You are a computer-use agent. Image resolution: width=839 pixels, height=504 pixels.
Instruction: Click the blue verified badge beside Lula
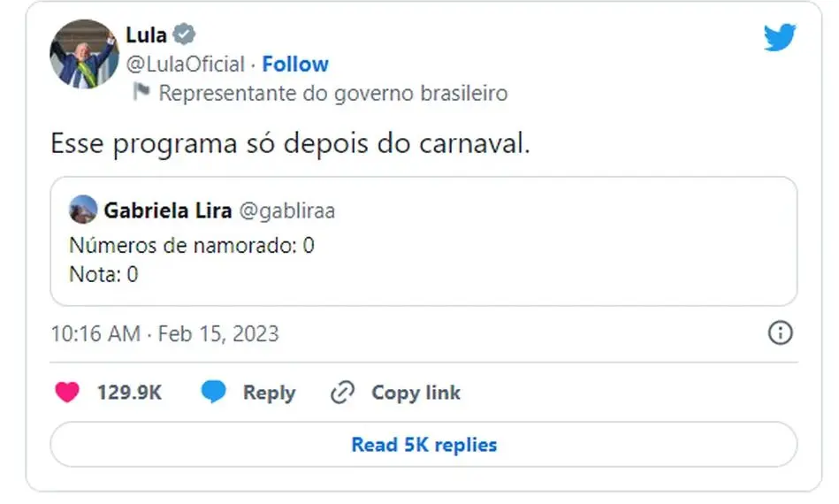tap(184, 35)
